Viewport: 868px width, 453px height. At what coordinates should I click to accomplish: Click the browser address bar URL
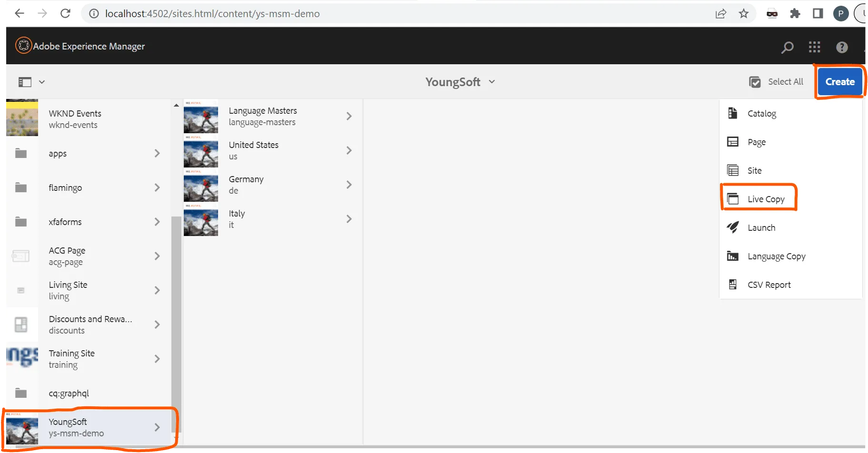coord(212,14)
